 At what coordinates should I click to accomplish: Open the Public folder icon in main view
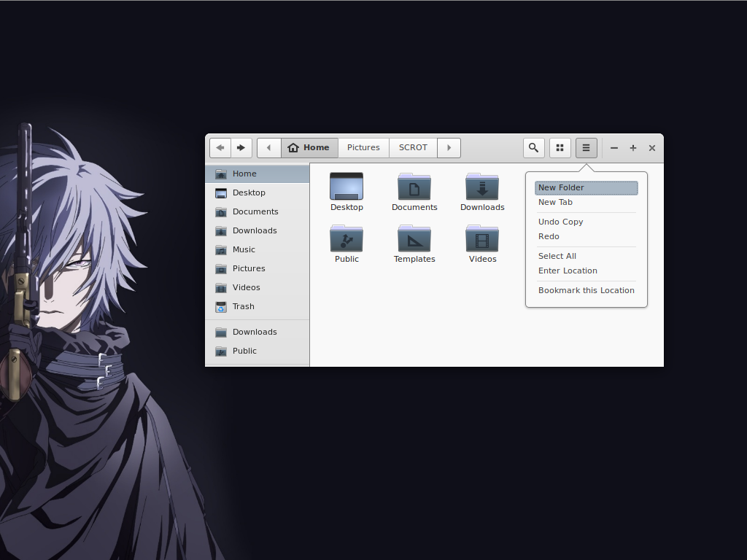(x=347, y=238)
